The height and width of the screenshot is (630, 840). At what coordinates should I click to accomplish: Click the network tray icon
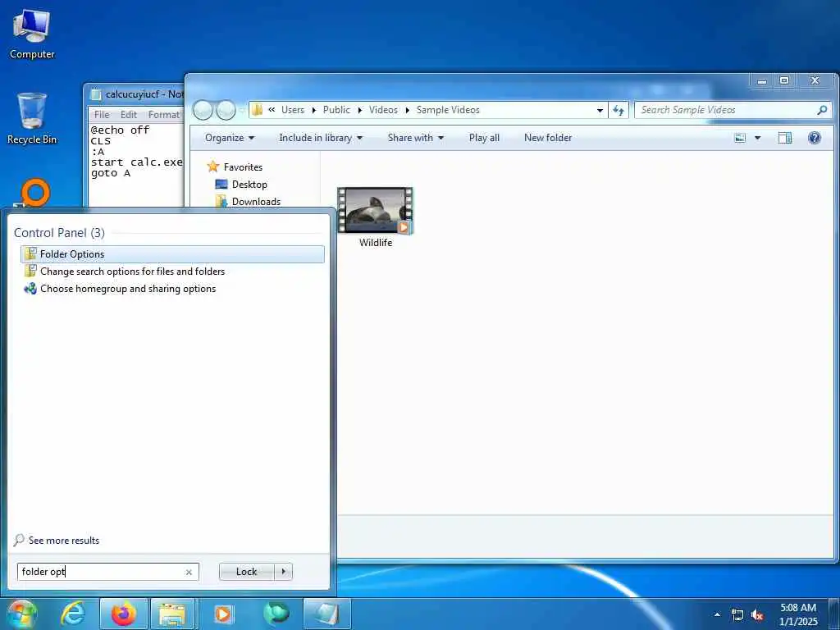737,614
